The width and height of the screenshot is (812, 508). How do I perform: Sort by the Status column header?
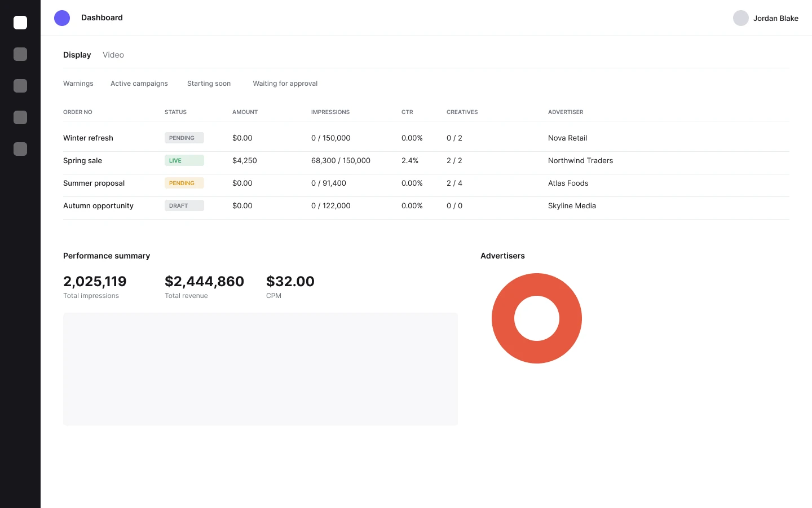(176, 112)
